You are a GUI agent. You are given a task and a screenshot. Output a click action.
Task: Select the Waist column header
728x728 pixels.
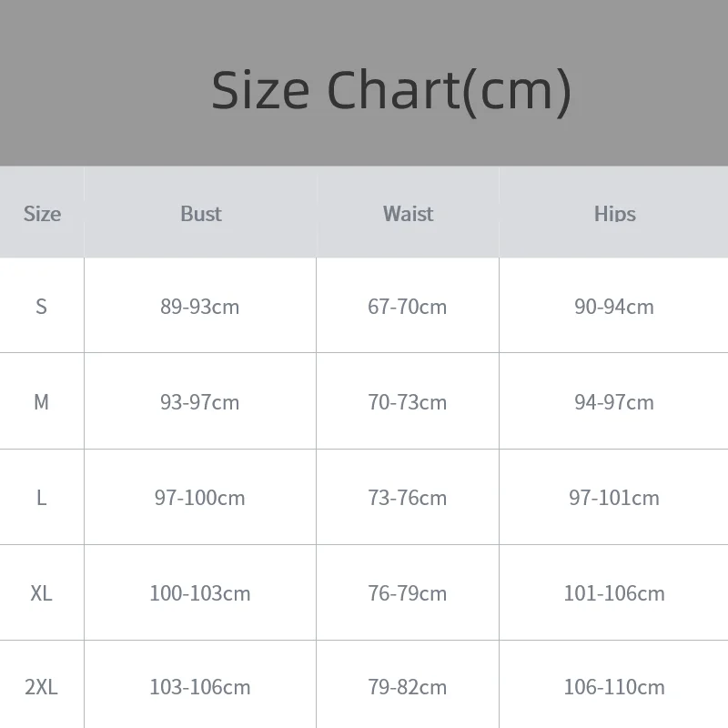tap(408, 214)
